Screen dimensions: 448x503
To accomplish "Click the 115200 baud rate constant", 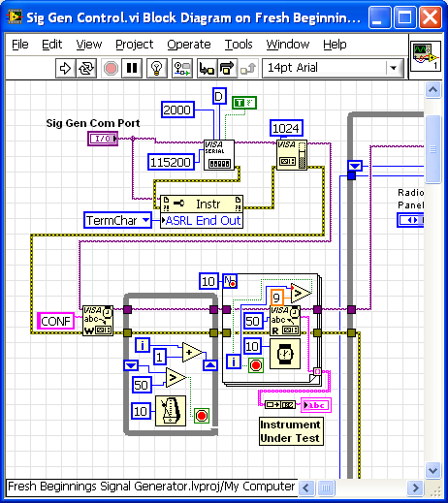I will [171, 162].
